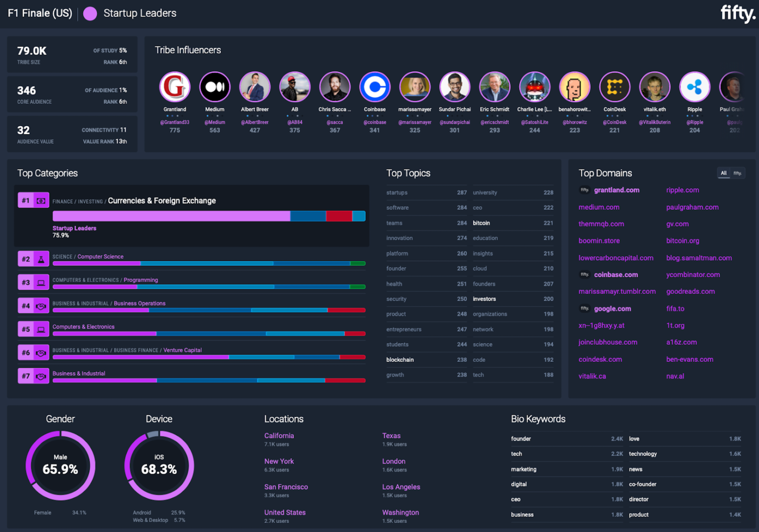Click the fifty badge beside coinbase.com

pos(585,274)
